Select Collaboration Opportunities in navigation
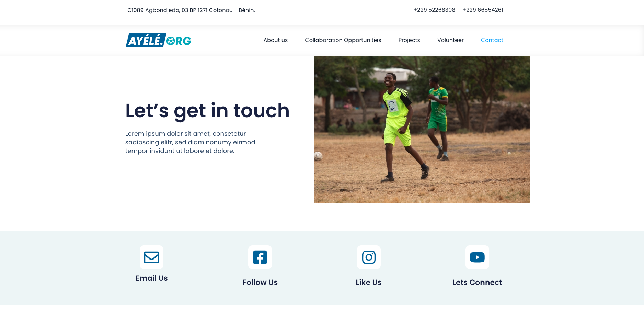The width and height of the screenshot is (644, 309). click(343, 40)
